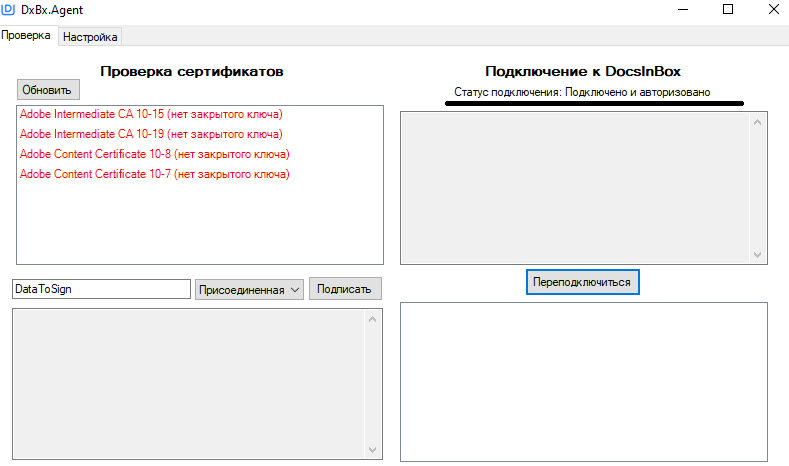
Task: Click scroll-down arrow in signature output box
Action: [x=373, y=450]
